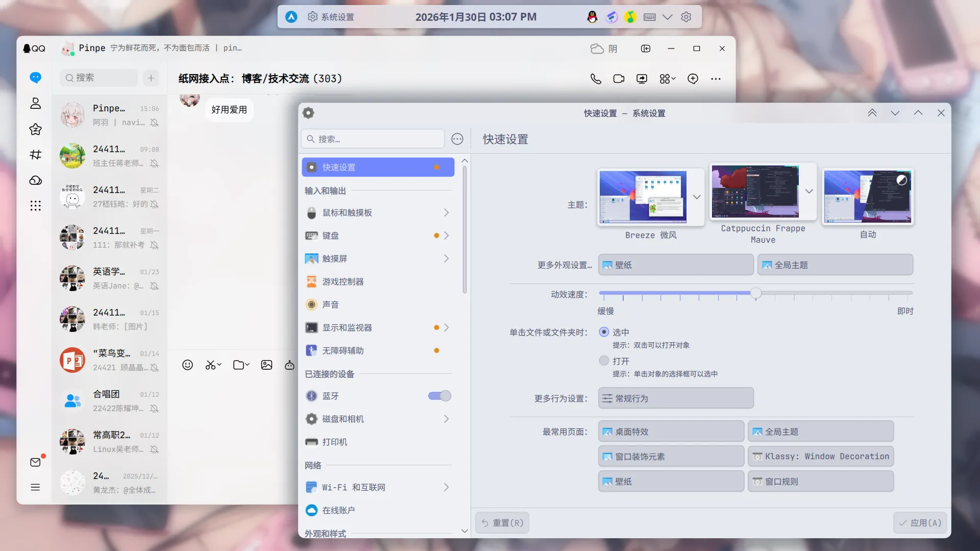Click the QQ penguin tray icon
Image resolution: width=980 pixels, height=551 pixels.
[x=592, y=17]
